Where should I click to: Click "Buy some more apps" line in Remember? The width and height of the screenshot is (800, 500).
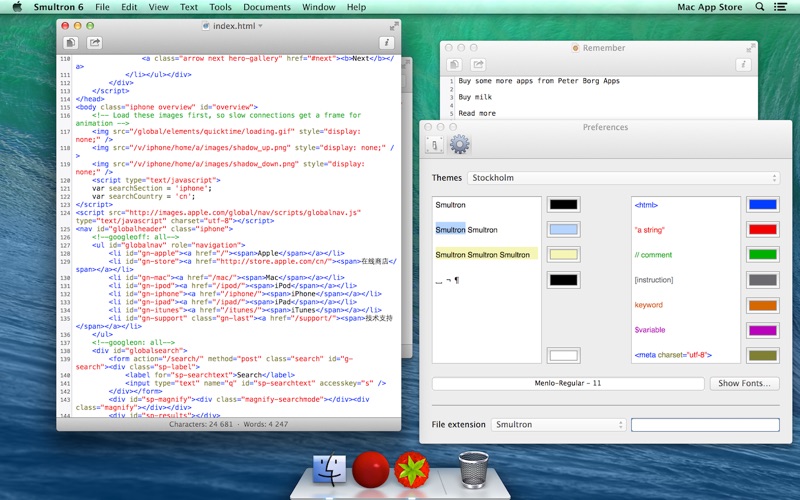click(x=539, y=81)
